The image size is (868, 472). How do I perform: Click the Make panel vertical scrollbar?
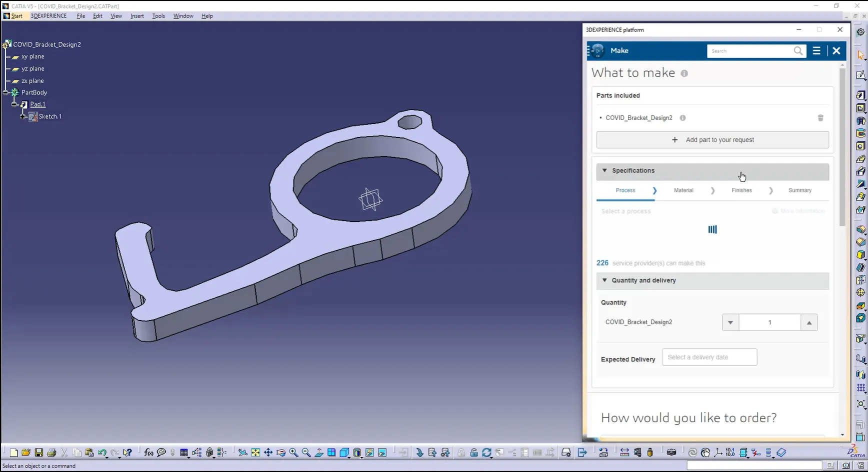842,146
